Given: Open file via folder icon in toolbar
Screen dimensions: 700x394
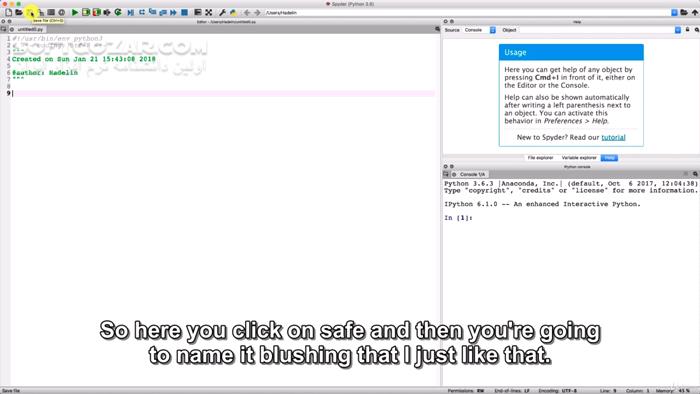Looking at the screenshot, I should pyautogui.click(x=19, y=12).
